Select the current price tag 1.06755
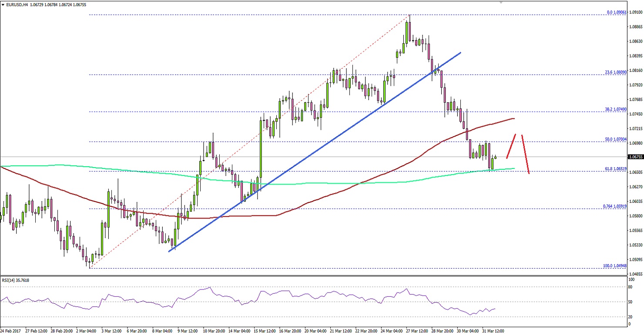This screenshot has width=644, height=336. [634, 158]
